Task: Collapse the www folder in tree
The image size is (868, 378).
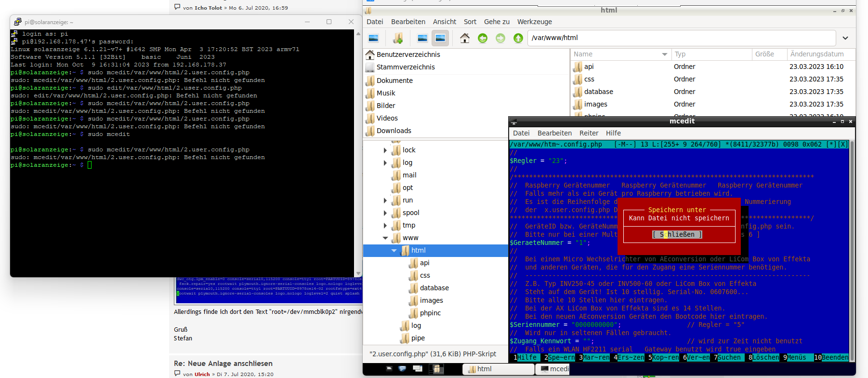Action: [385, 238]
